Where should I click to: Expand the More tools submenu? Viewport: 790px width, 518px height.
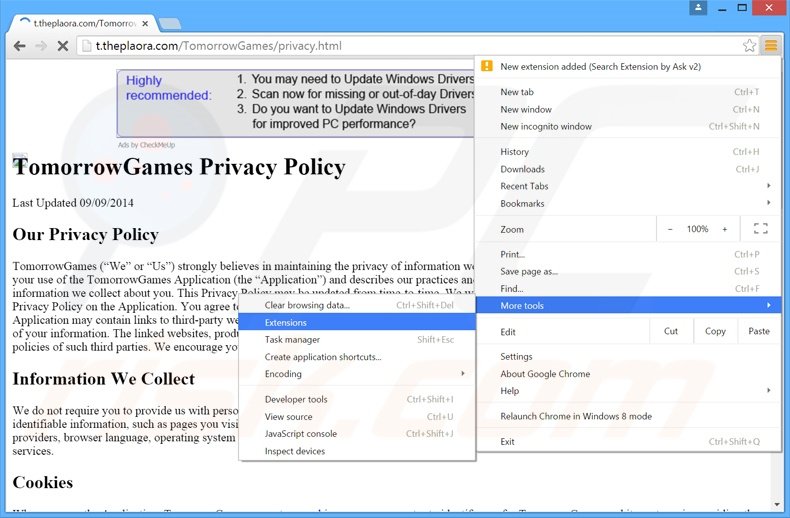[629, 305]
